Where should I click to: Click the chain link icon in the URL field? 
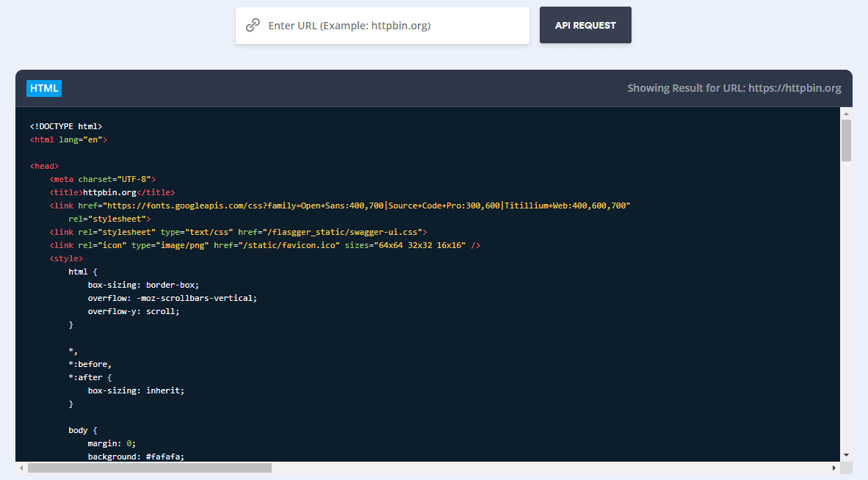click(253, 25)
